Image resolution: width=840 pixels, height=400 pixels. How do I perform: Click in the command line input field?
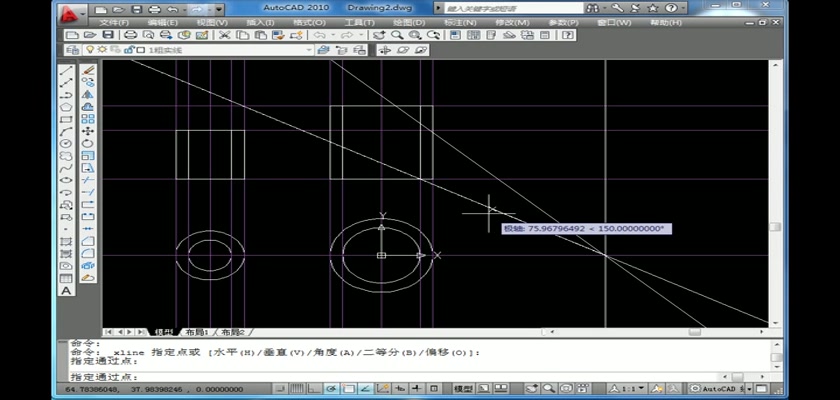(394, 378)
